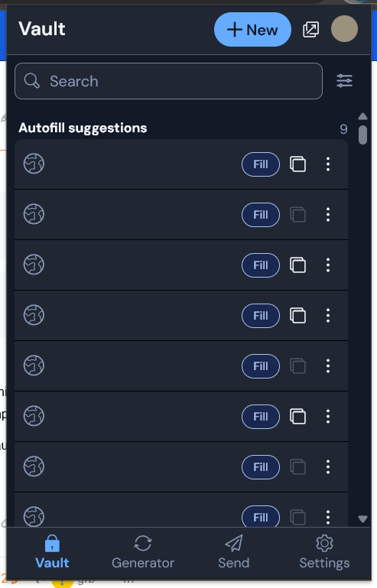377x588 pixels.
Task: Click globe icon of first autofill item
Action: point(34,164)
